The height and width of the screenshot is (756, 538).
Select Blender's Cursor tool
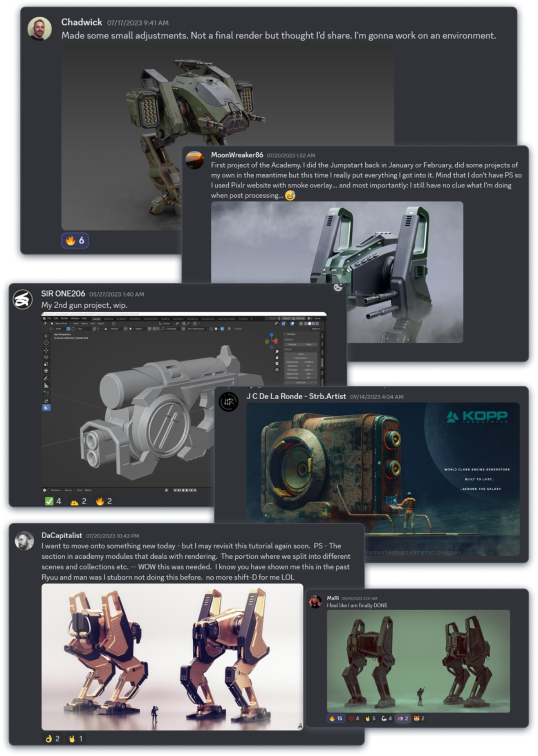pyautogui.click(x=46, y=342)
